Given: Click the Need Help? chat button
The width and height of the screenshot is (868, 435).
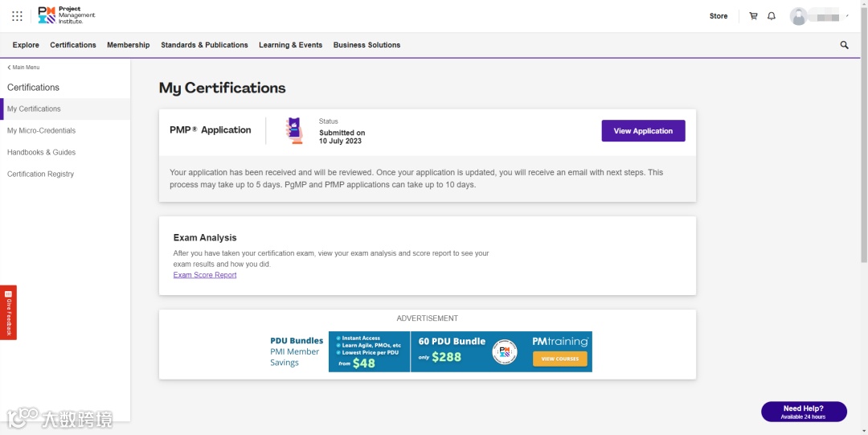Looking at the screenshot, I should (804, 412).
